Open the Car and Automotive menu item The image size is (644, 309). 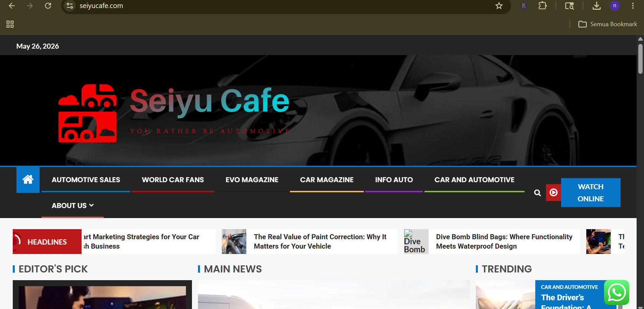(x=475, y=180)
